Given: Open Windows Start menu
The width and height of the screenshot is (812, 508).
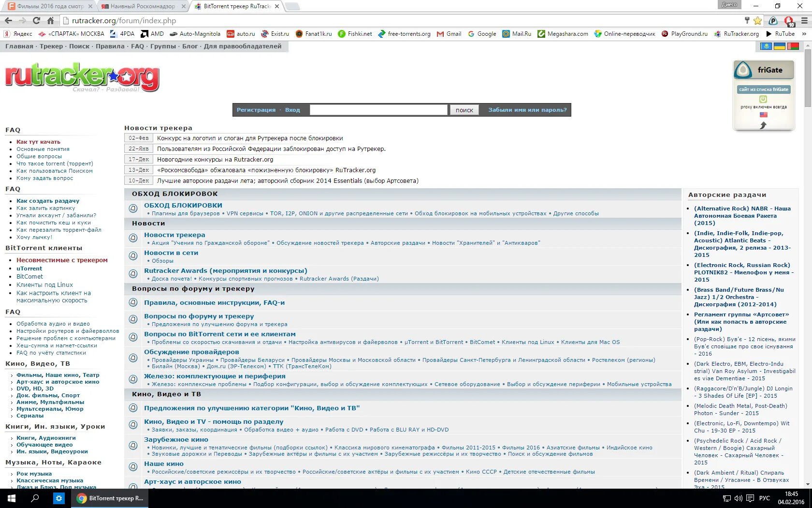Looking at the screenshot, I should click(x=12, y=498).
